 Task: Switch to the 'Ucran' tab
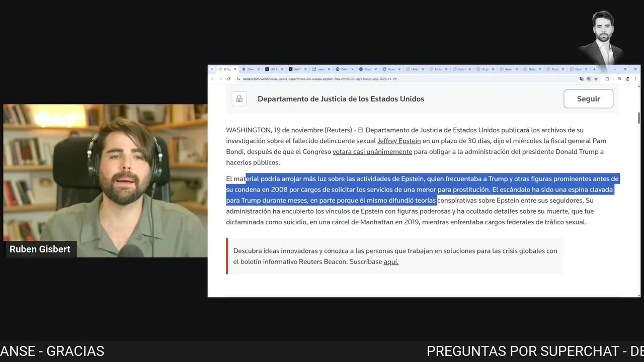pyautogui.click(x=391, y=69)
